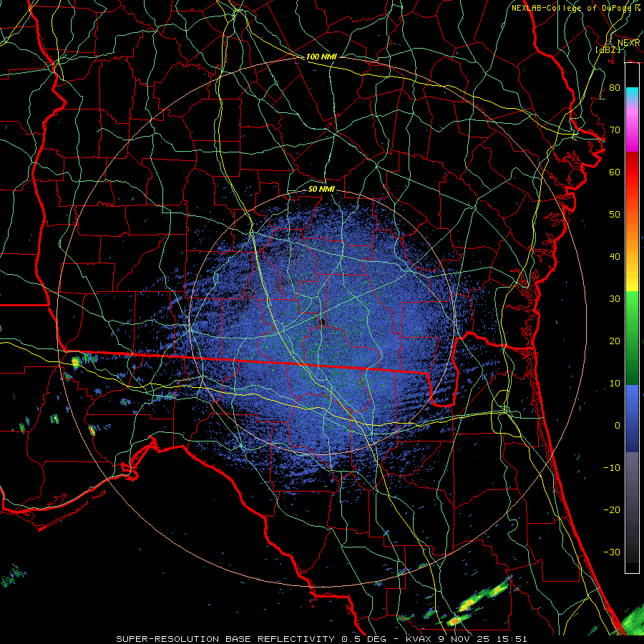This screenshot has width=644, height=644.
Task: Click the 40 value on the dBZ scale
Action: click(615, 256)
